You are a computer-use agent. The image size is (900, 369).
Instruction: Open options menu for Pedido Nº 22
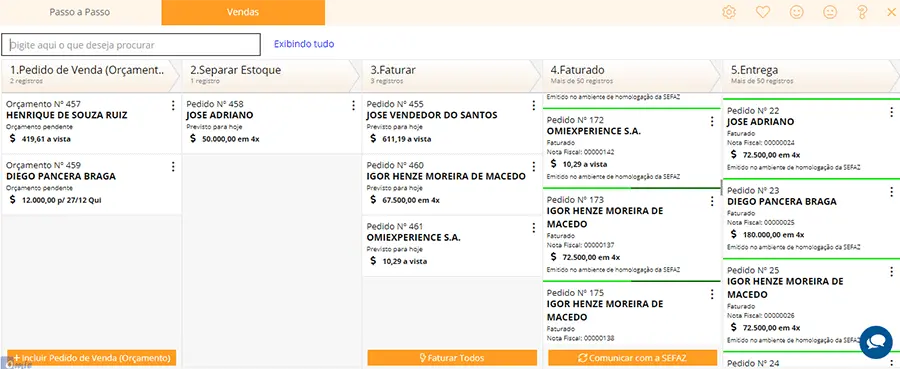point(891,112)
